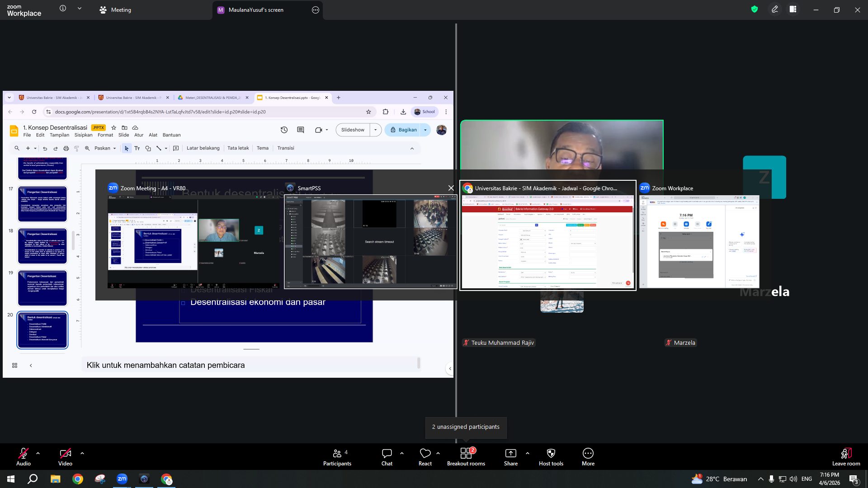Switch to the Meeting tab
Screen dimensions: 868x488
point(115,10)
